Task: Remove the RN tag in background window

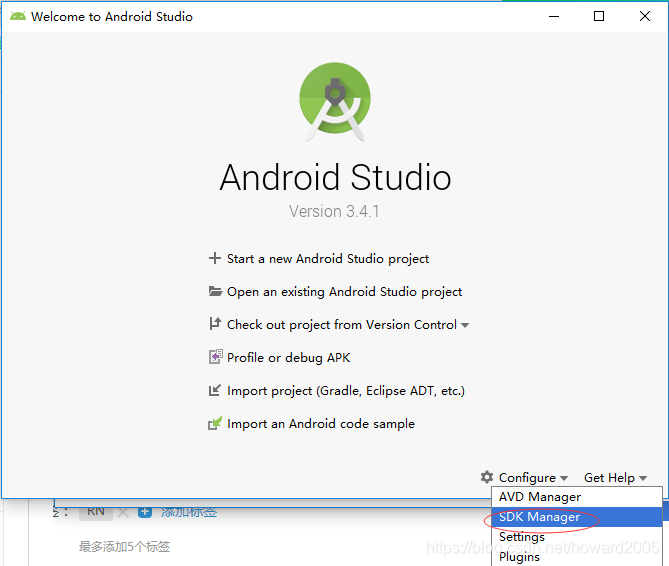Action: click(123, 512)
